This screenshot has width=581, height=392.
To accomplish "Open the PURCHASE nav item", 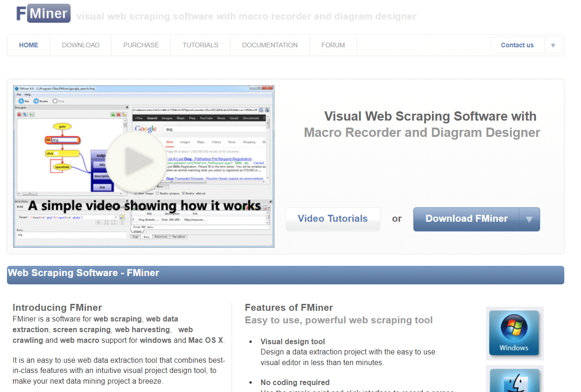I will [141, 45].
